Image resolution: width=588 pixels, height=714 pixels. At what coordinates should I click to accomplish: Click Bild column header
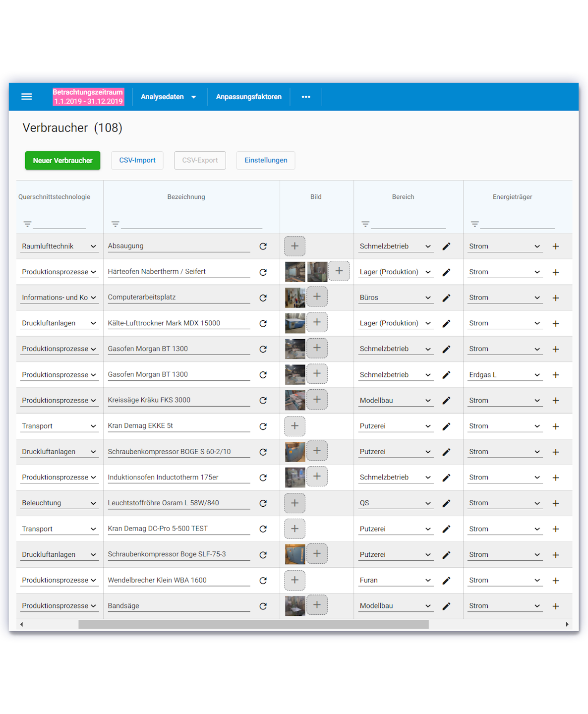click(316, 197)
